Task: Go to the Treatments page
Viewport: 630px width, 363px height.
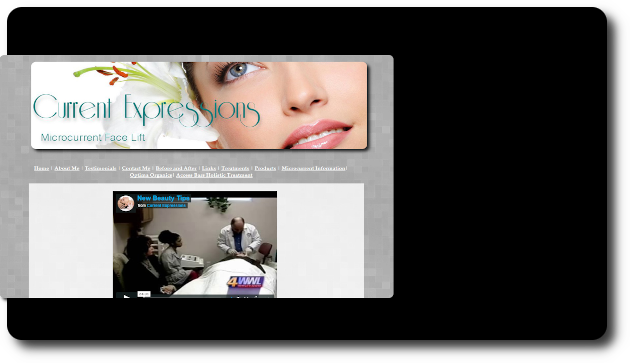Action: 235,168
